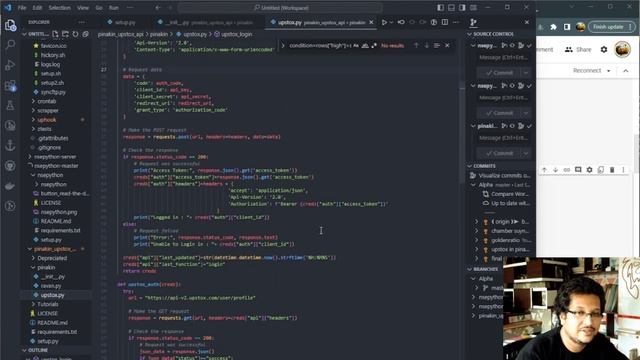The image size is (640, 360).
Task: Select the source control branch icon tab
Action: tap(473, 22)
